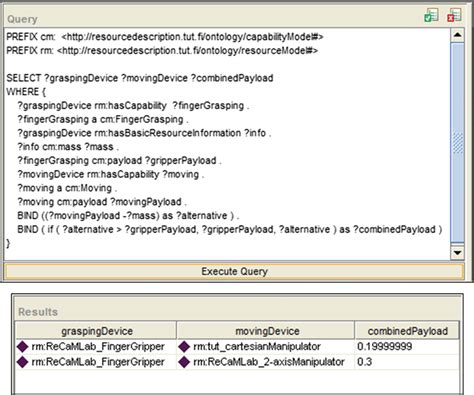Click the query editor scroll down arrow
Image resolution: width=474 pixels, height=395 pixels.
[x=457, y=253]
